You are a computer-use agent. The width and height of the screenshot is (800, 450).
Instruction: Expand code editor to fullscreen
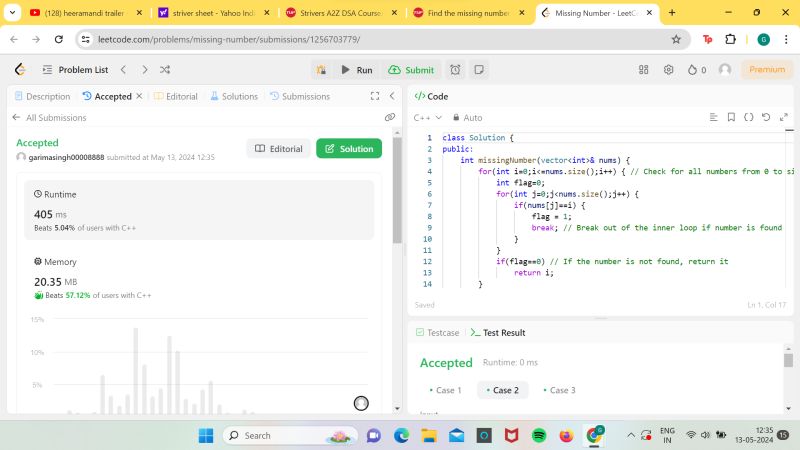(783, 117)
